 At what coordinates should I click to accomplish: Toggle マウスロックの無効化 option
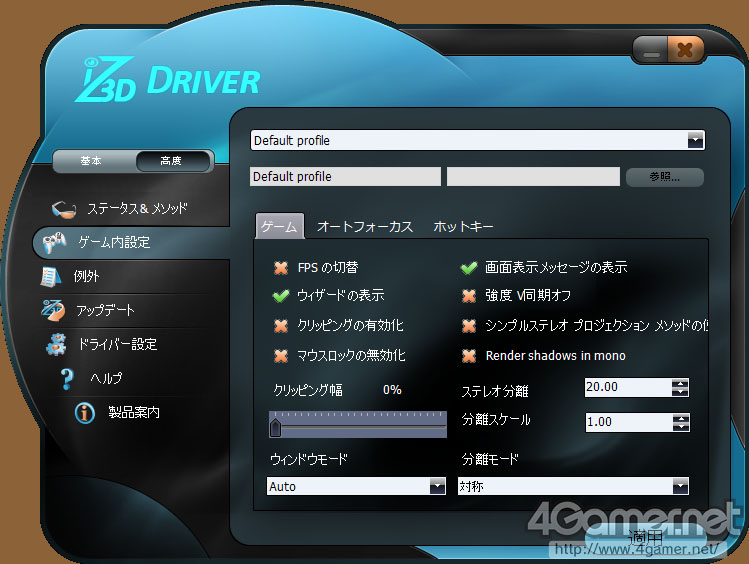(281, 356)
